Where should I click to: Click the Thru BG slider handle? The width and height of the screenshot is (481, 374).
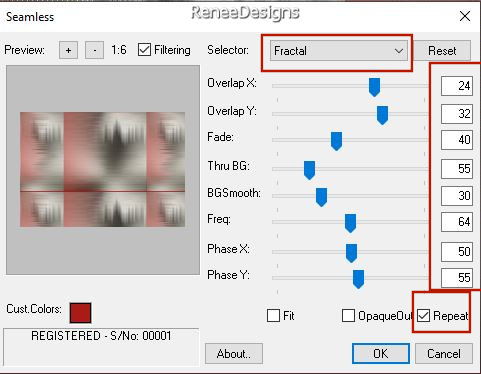(309, 170)
